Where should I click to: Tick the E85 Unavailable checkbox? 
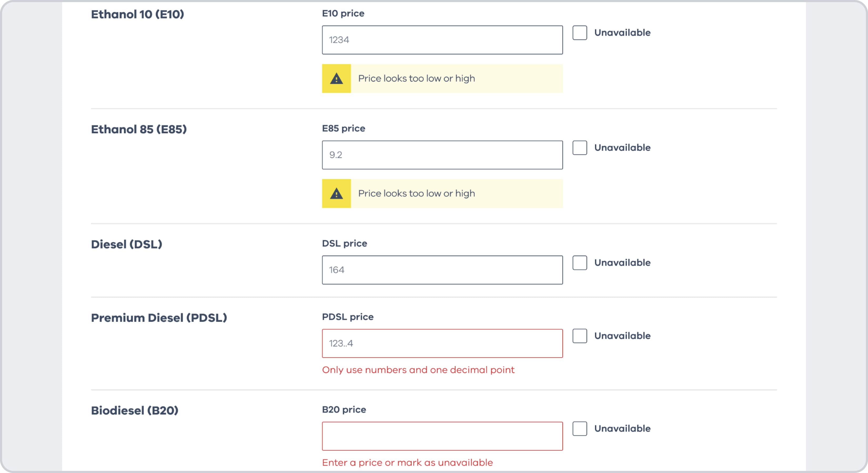tap(579, 148)
